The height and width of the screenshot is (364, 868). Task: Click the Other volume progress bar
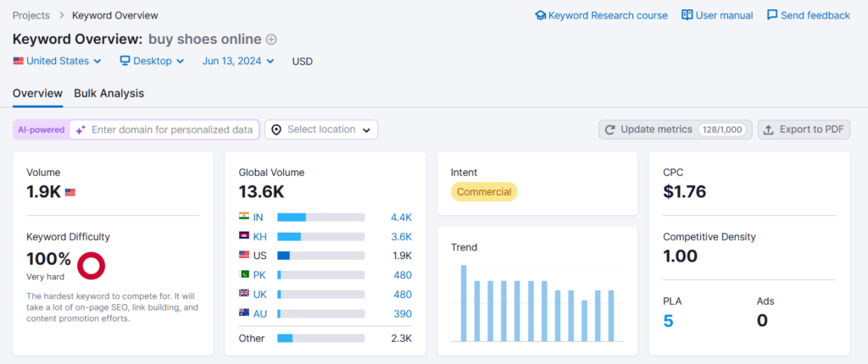tap(321, 338)
